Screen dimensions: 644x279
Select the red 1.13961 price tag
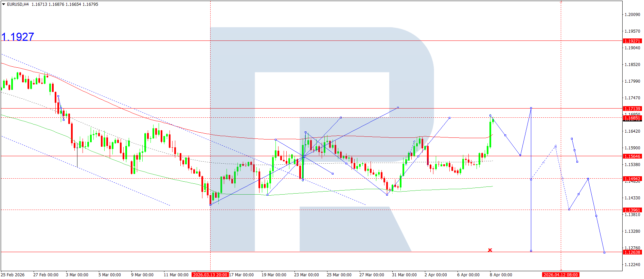coord(632,210)
